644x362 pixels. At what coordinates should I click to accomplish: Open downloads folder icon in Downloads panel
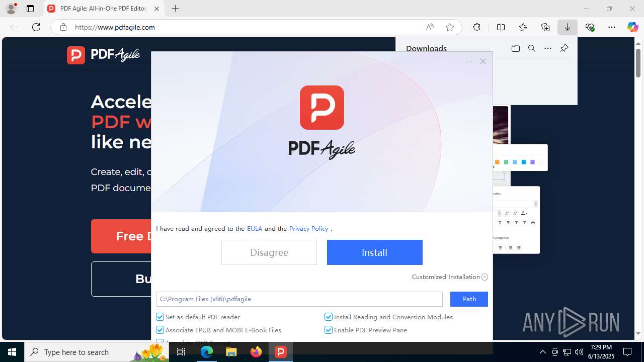(515, 48)
